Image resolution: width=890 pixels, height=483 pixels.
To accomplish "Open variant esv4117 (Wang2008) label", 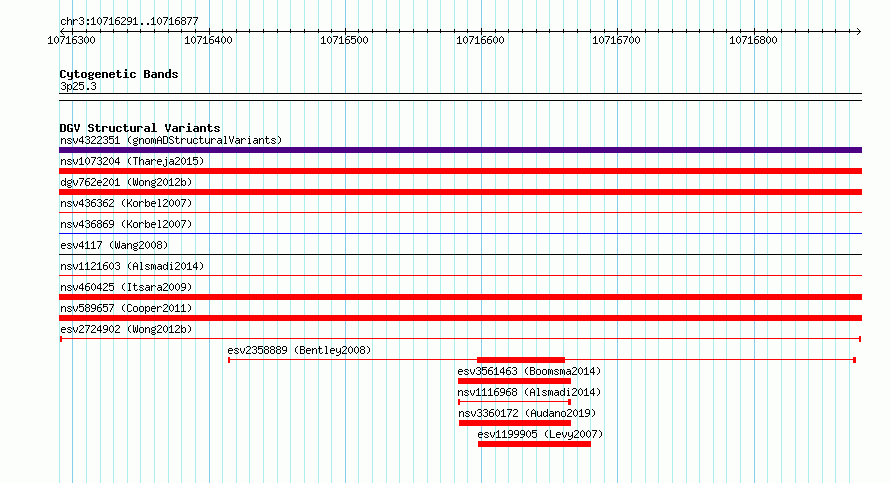I will point(114,245).
